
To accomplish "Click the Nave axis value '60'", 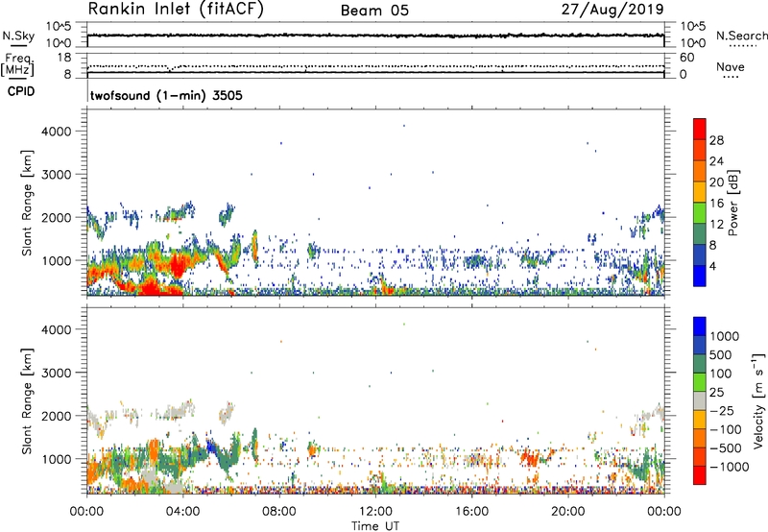I will 686,58.
